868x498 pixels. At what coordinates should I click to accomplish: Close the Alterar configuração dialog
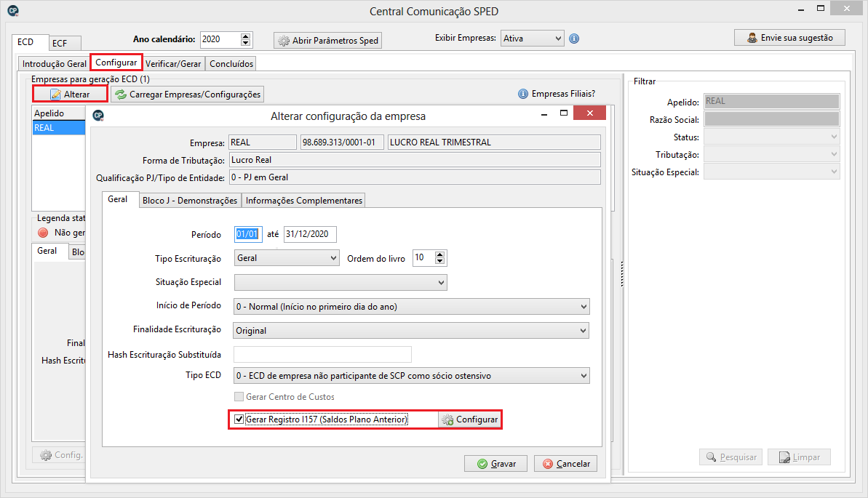click(x=589, y=113)
